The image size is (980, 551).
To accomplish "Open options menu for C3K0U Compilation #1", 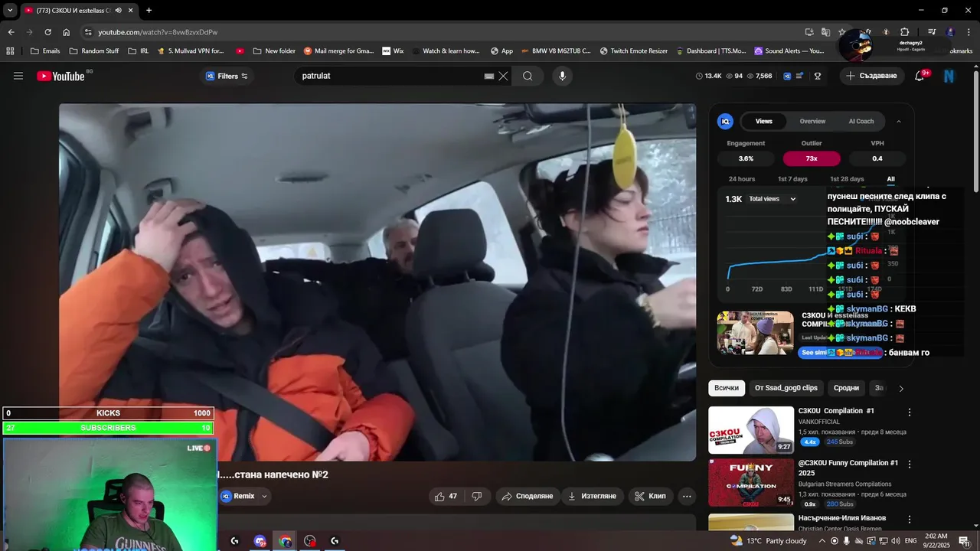I will point(910,412).
